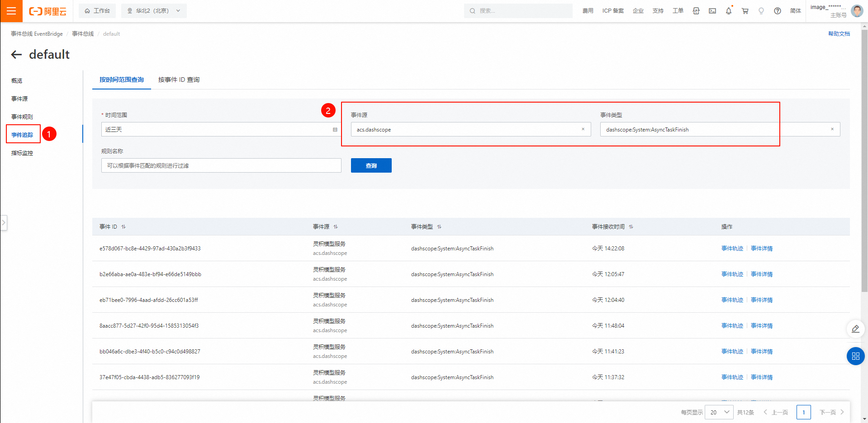Expand the 华北2 (北京) region selector
This screenshot has width=868, height=423.
[x=154, y=11]
